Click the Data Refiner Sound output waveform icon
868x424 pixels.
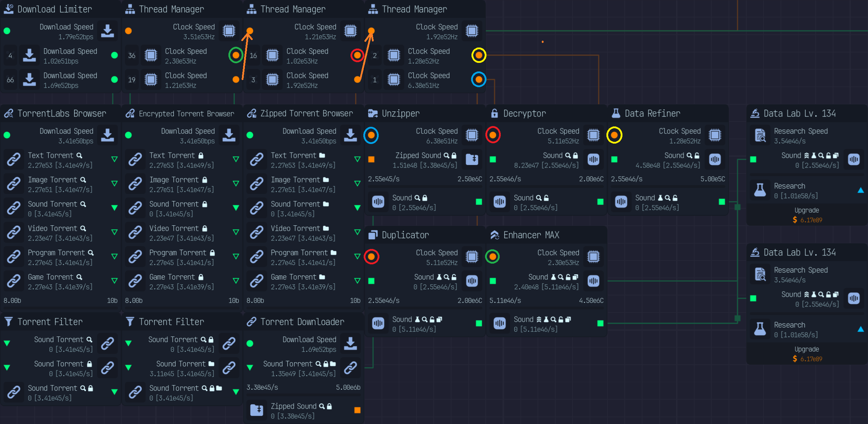621,202
